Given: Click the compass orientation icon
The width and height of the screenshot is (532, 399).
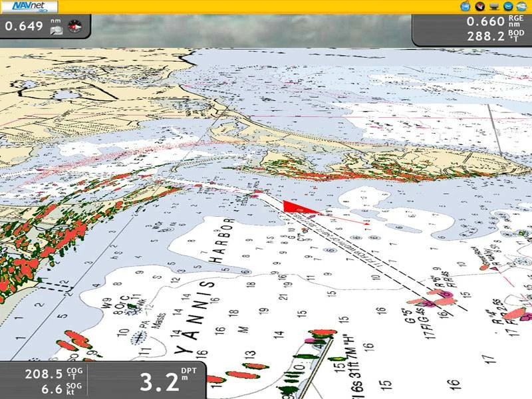Looking at the screenshot, I should pos(74,27).
